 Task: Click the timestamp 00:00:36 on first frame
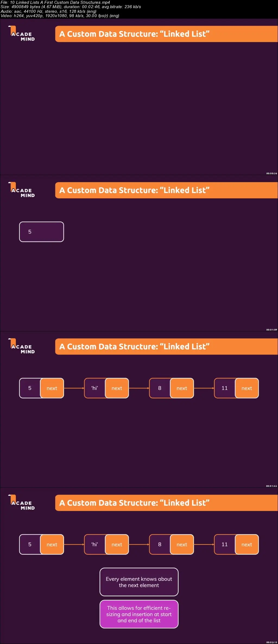271,173
